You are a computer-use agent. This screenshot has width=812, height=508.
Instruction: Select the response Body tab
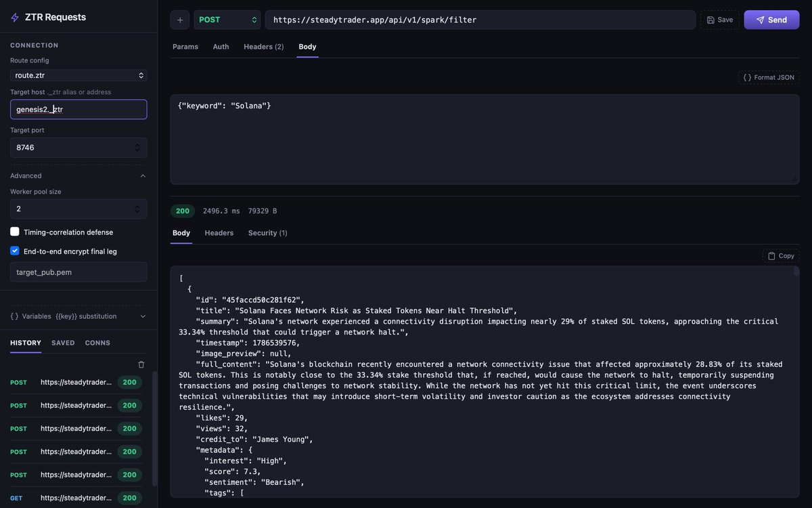[x=181, y=233]
